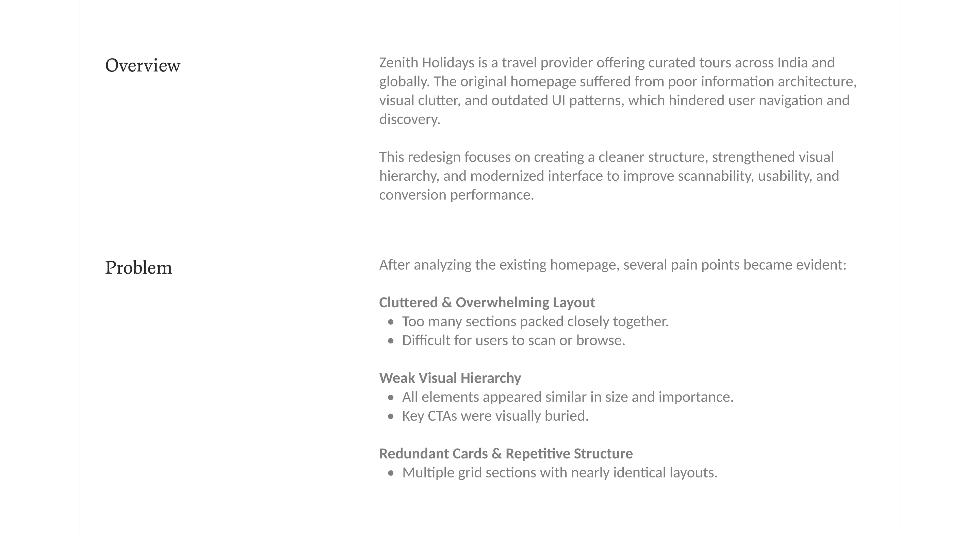The height and width of the screenshot is (534, 980).
Task: Click the Problem section heading
Action: [138, 268]
